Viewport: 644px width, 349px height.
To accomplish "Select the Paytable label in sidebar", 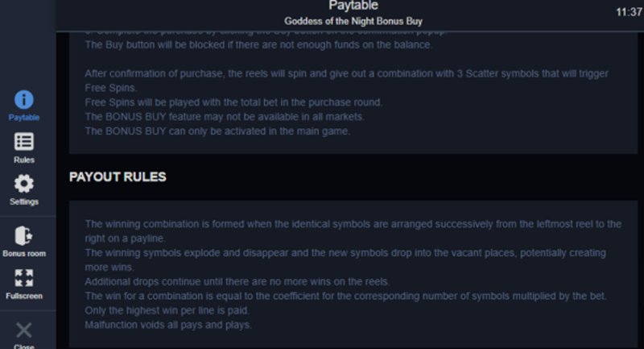I will (x=24, y=118).
